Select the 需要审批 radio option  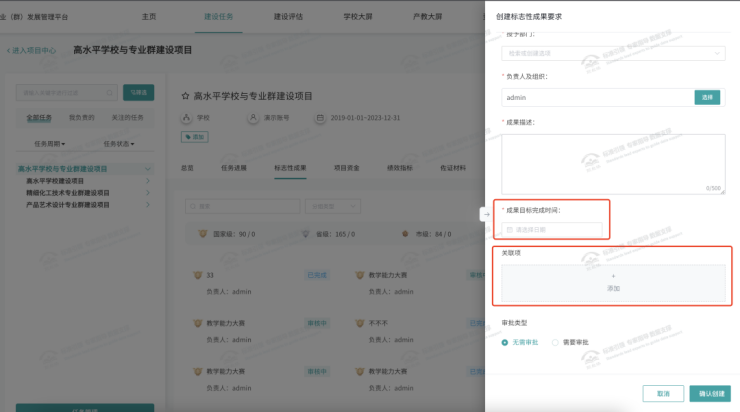(556, 342)
